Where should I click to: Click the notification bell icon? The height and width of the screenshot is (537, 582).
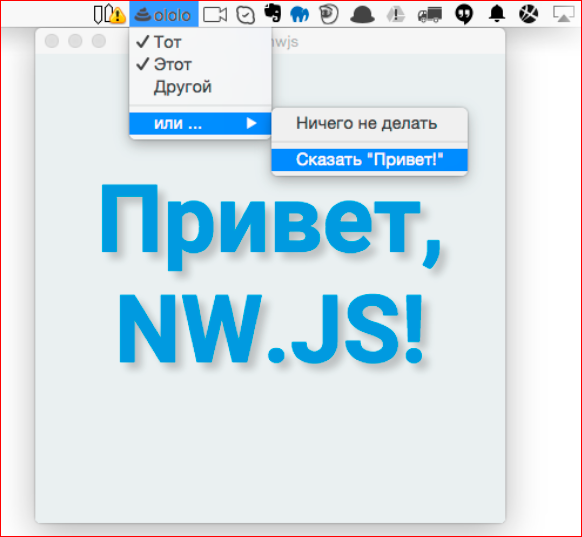[x=497, y=14]
